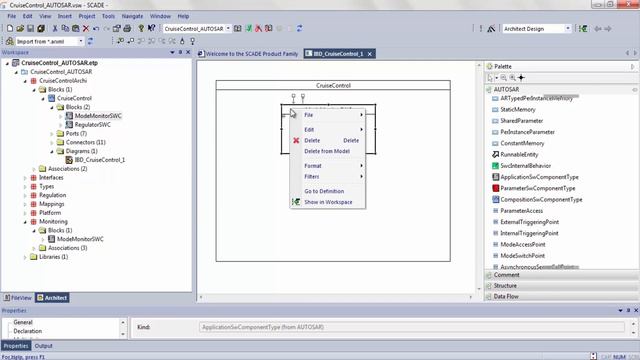Viewport: 640px width, 360px height.
Task: Select the pointer tool in Palette
Action: tap(490, 78)
